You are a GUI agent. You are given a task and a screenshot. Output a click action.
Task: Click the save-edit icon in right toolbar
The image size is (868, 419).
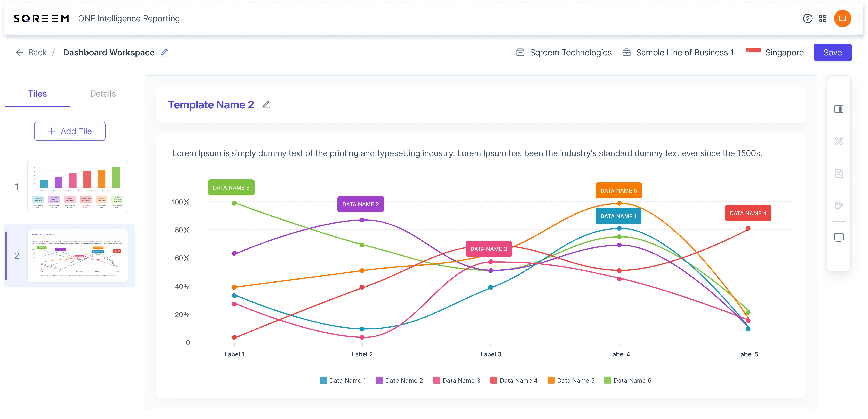(839, 205)
